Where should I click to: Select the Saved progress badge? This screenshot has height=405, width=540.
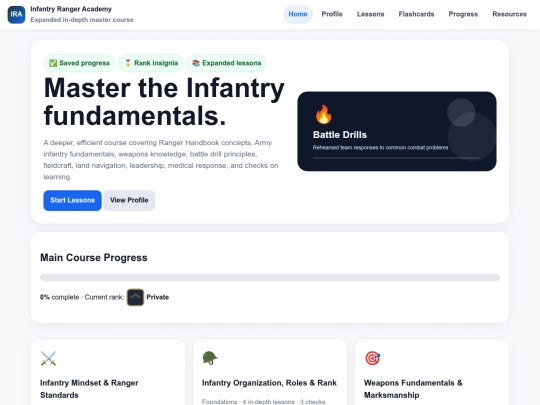(79, 63)
